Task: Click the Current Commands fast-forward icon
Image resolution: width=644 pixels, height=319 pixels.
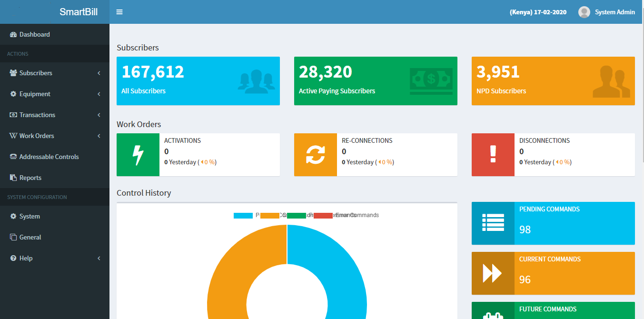Action: (x=493, y=273)
